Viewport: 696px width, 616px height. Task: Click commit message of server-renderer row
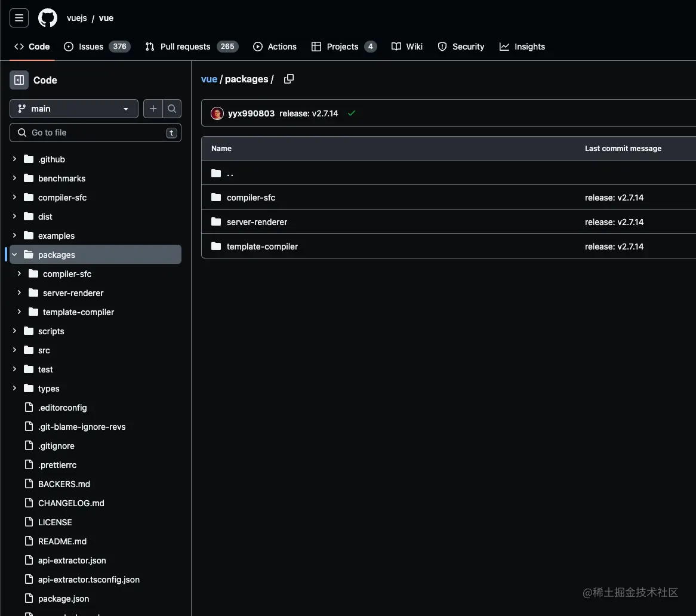614,222
